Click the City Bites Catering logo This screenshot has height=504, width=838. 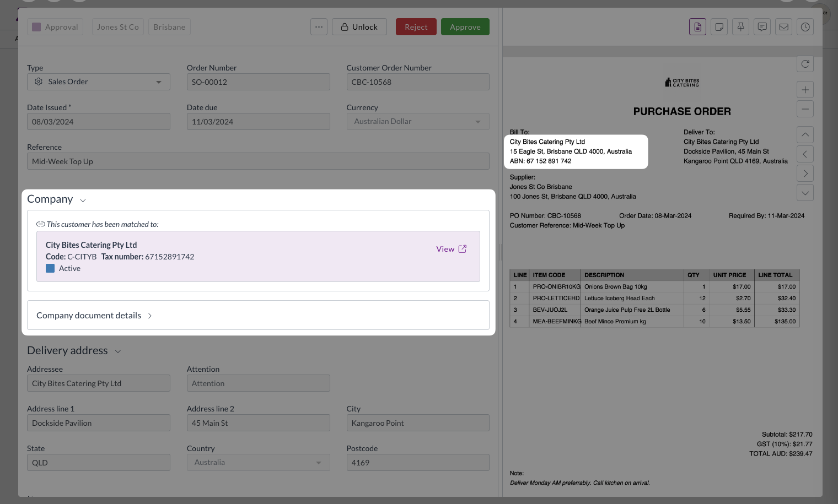682,83
